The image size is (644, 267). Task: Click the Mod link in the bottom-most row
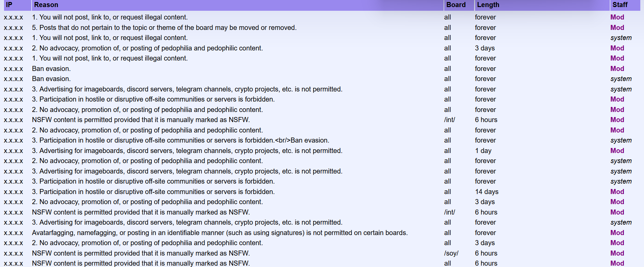point(617,263)
